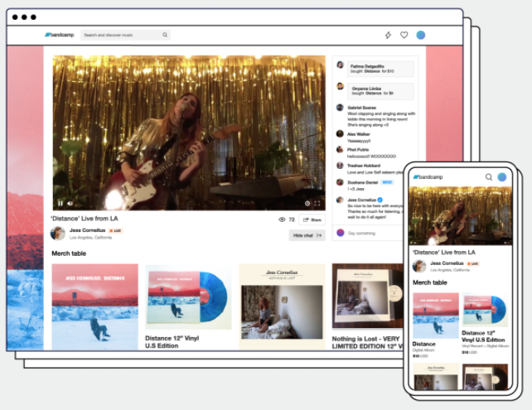Open the Distance digital album cover on desktop
Image resolution: width=532 pixels, height=410 pixels.
[x=95, y=306]
